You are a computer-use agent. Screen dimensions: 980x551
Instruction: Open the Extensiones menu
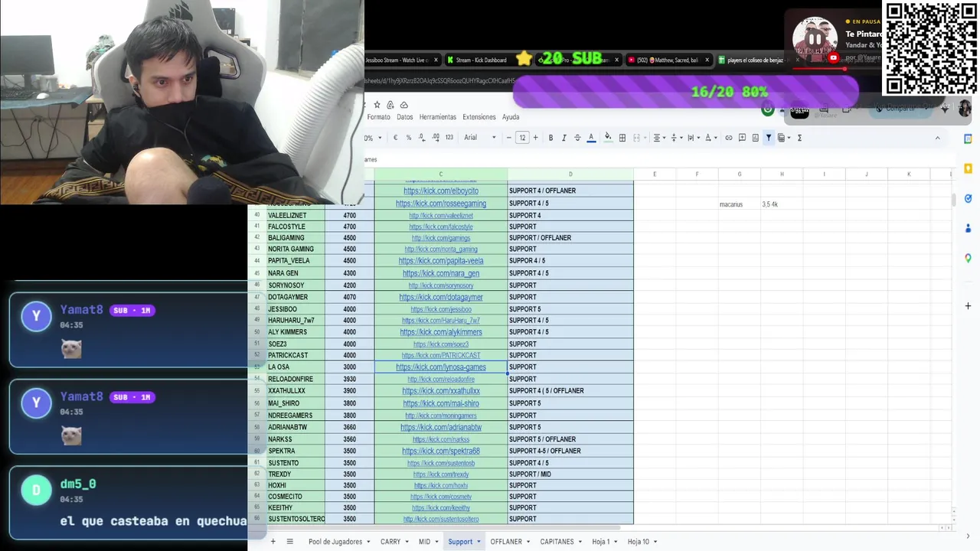click(479, 117)
